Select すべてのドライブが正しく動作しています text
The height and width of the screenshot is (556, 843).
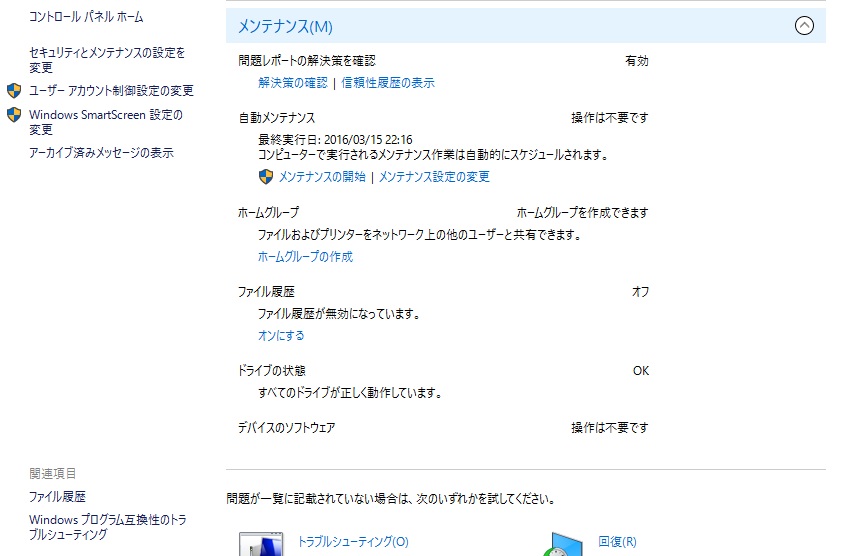(x=349, y=393)
